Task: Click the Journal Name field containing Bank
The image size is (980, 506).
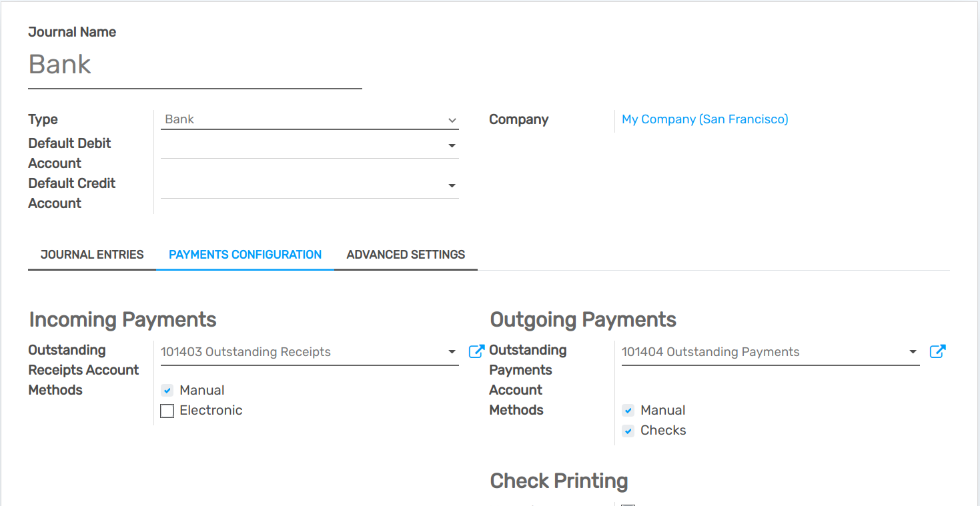Action: click(x=193, y=65)
